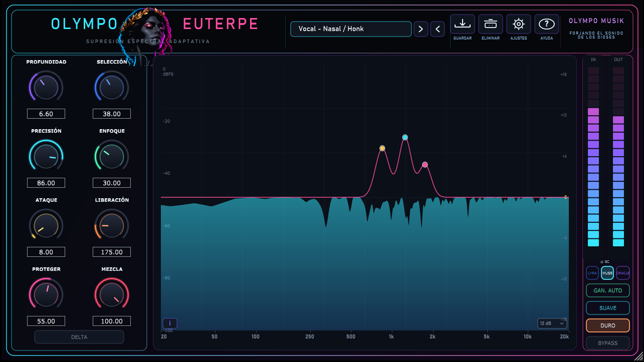The width and height of the screenshot is (644, 362).
Task: Click the Profundidad value field 6.60
Action: [46, 114]
